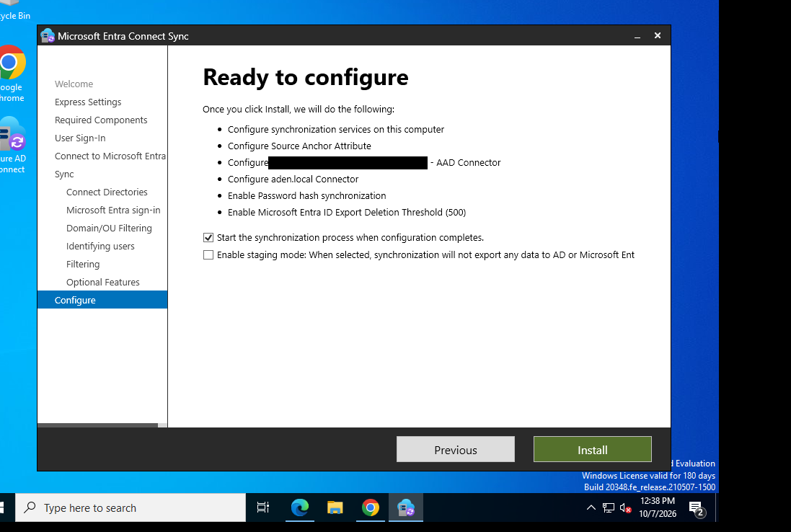The height and width of the screenshot is (532, 791).
Task: Click the AAD Connector bullet text
Action: pyautogui.click(x=364, y=162)
